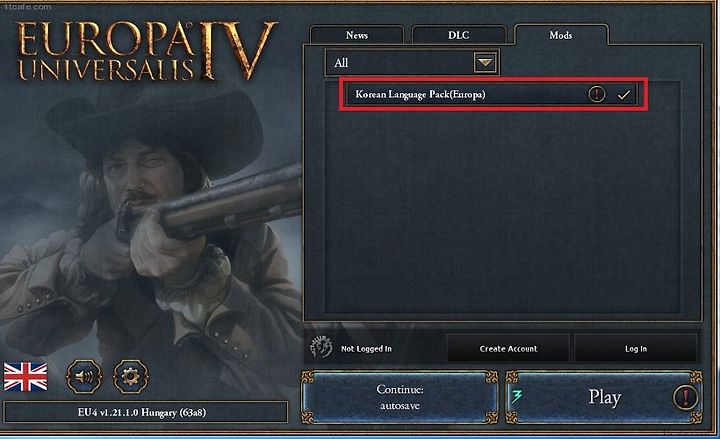Switch to the DLC tab

[459, 35]
